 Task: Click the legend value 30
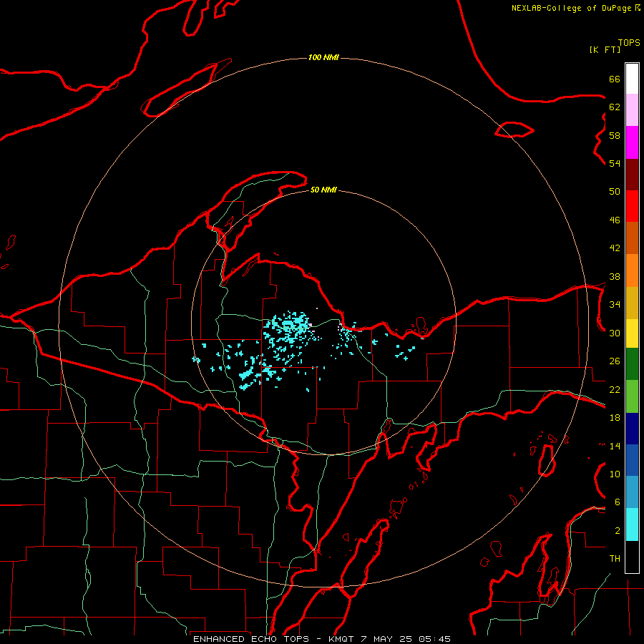615,333
